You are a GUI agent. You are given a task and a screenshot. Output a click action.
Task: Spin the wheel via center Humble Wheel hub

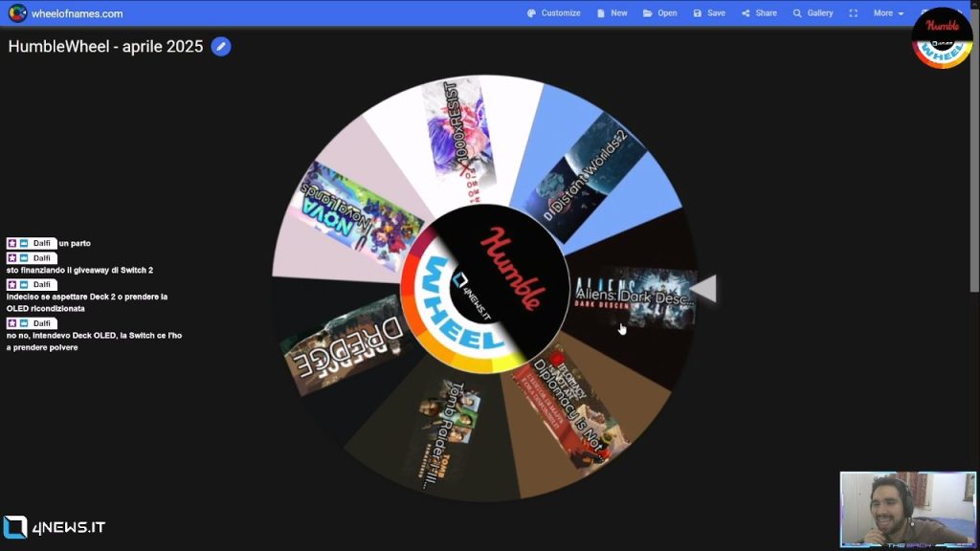(x=485, y=289)
